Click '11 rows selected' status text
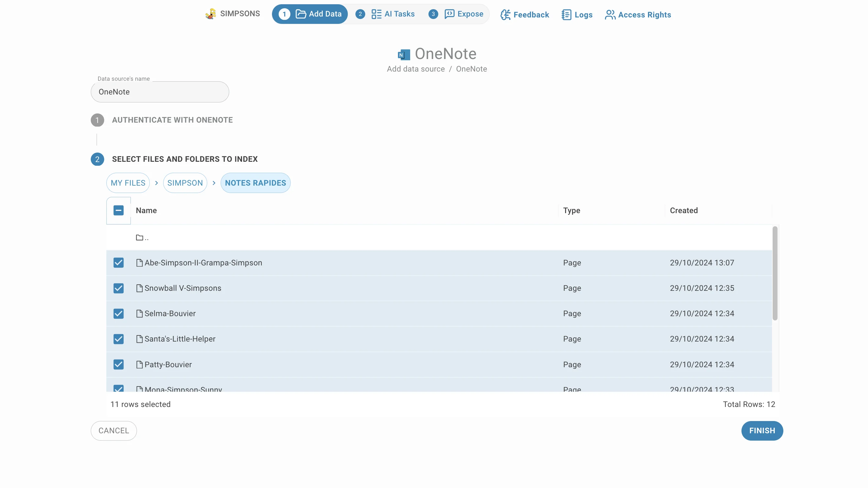This screenshot has width=868, height=488. coord(141,405)
